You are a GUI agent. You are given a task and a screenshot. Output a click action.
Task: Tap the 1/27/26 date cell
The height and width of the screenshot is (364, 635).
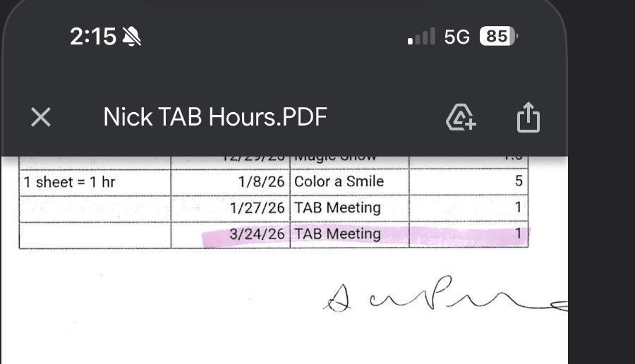click(257, 207)
